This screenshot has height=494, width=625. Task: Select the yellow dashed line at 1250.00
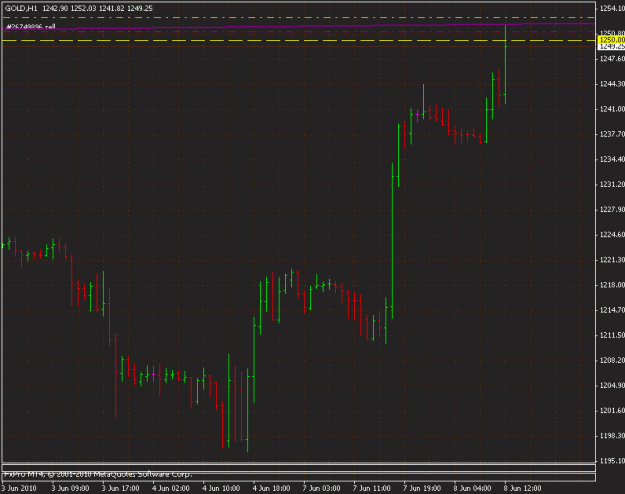tap(299, 40)
